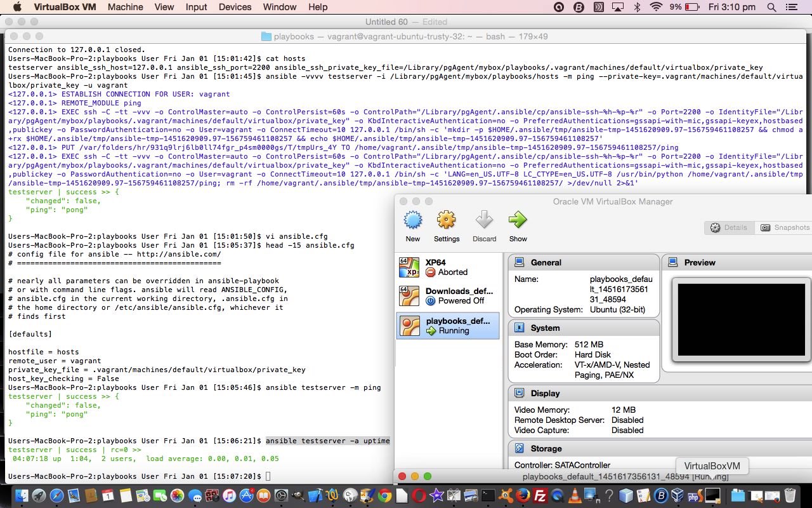Open Trash from the Dock
This screenshot has width=812, height=508.
pos(790,495)
